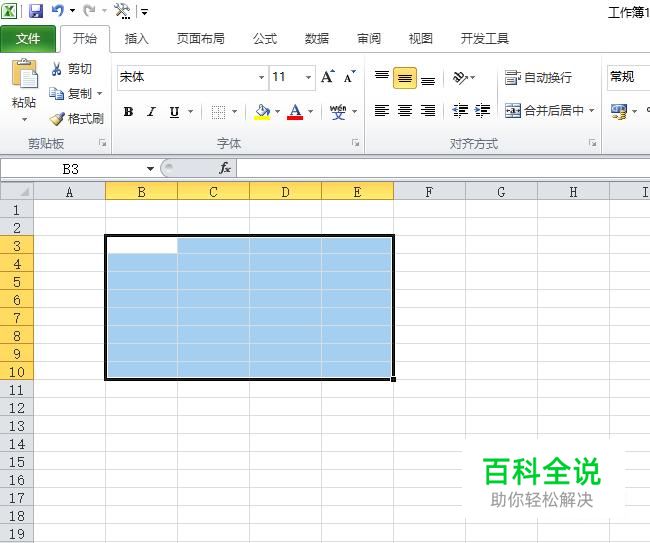Click the 开始 tab
Image resolution: width=650 pixels, height=543 pixels.
[x=85, y=39]
